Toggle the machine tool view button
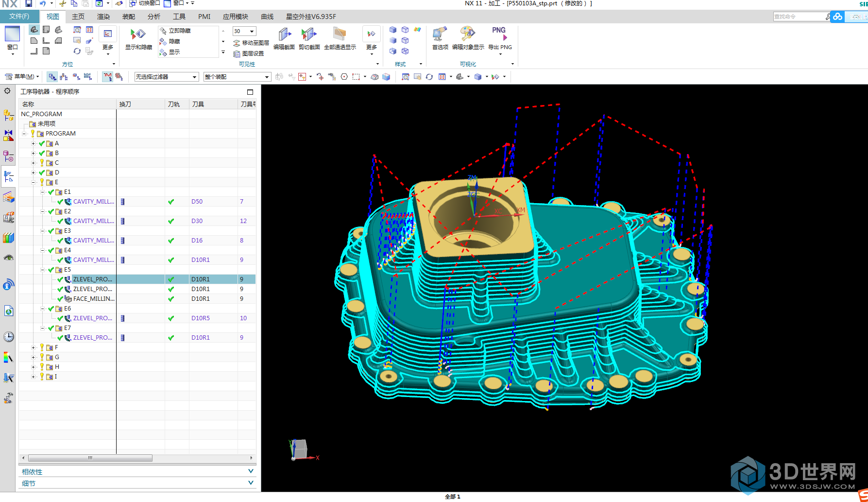Screen dimensions: 868x502 pos(64,77)
